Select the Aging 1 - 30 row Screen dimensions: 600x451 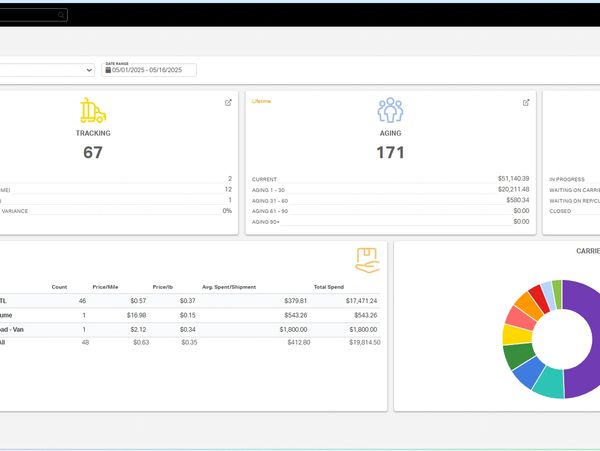click(390, 189)
